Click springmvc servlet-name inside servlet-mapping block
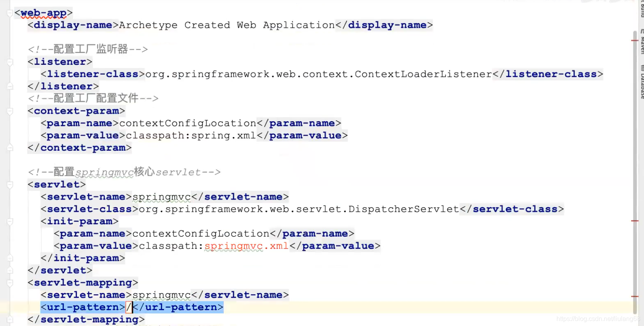The width and height of the screenshot is (644, 326). (x=162, y=295)
